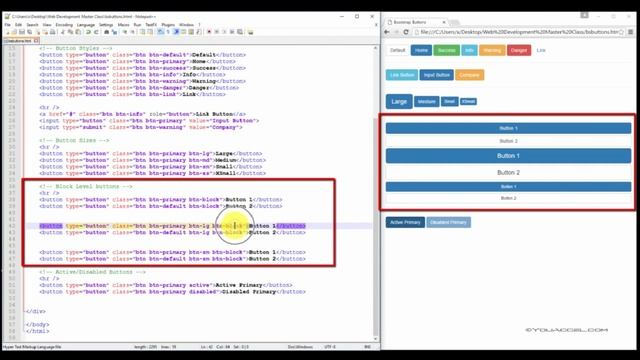Image resolution: width=640 pixels, height=360 pixels.
Task: Open the Plugins menu
Action: point(168,25)
